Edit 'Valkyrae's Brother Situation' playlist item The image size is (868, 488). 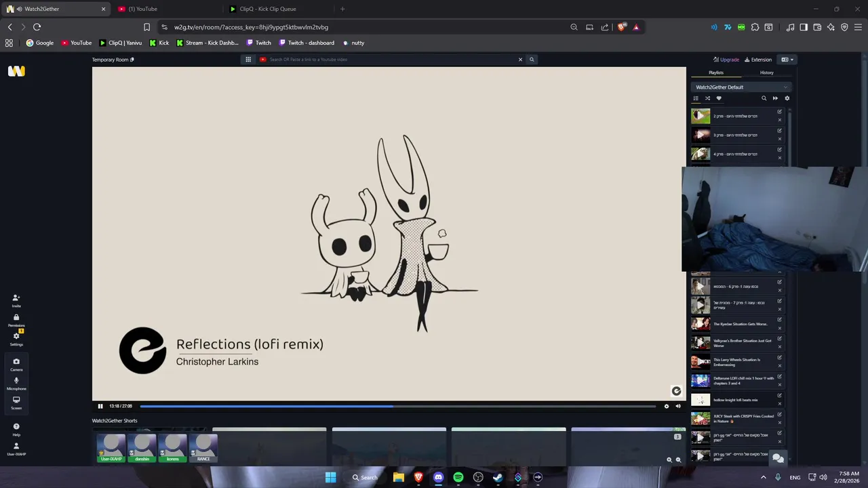click(x=779, y=339)
